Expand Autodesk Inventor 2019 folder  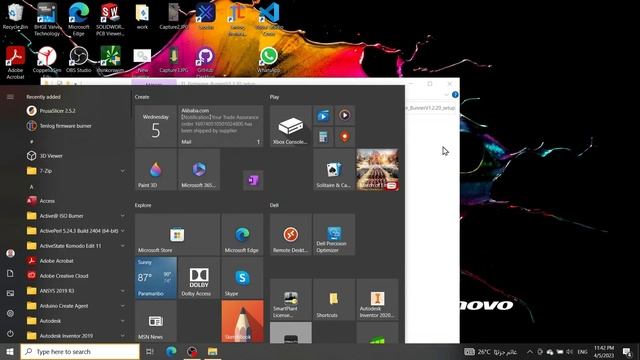click(x=76, y=336)
